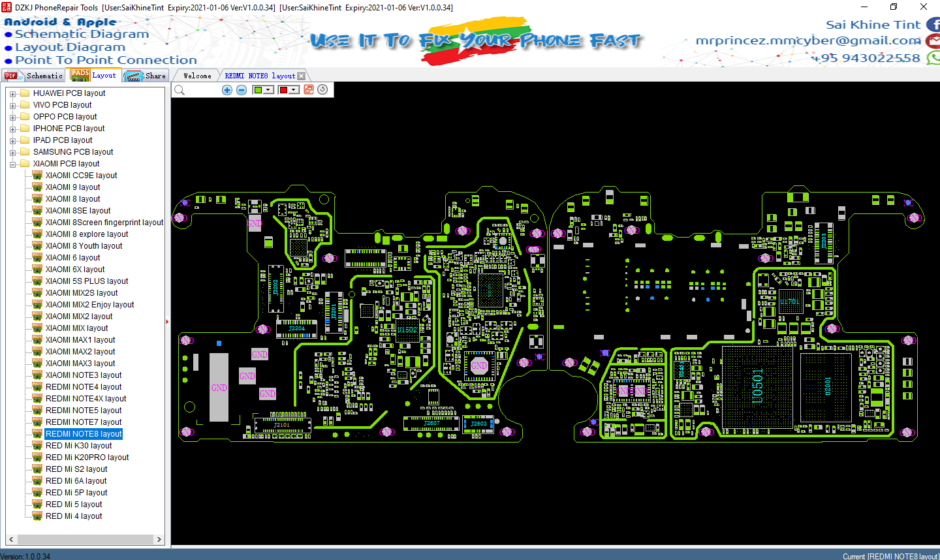Click the XIAOMI MIX layout chip icon

click(37, 328)
